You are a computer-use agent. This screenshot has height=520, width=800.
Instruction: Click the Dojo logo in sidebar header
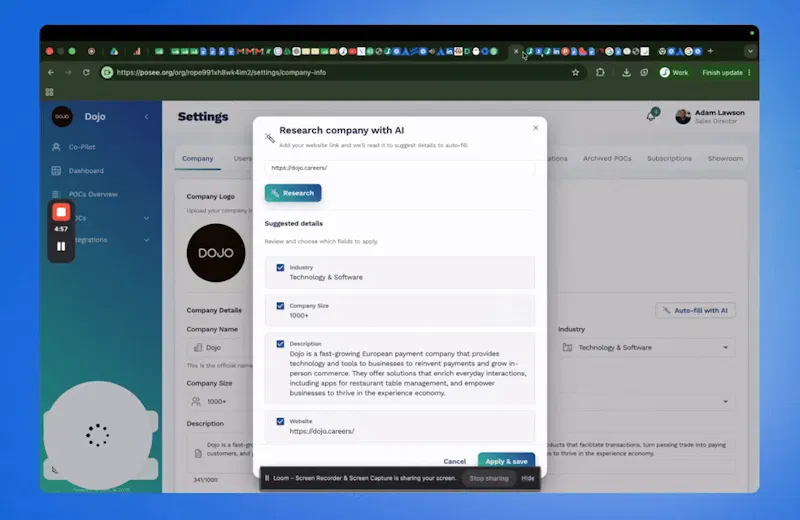click(x=62, y=116)
